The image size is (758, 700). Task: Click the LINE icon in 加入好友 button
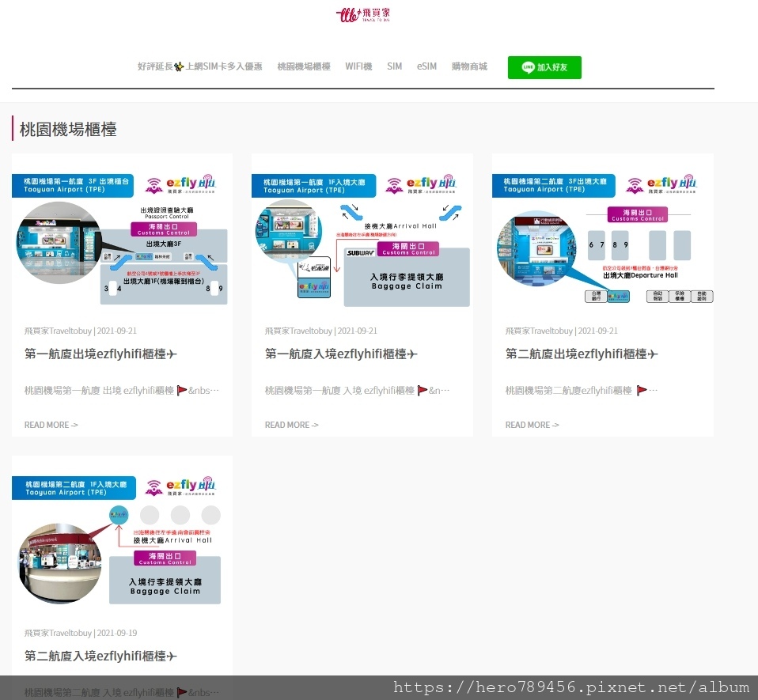tap(528, 67)
